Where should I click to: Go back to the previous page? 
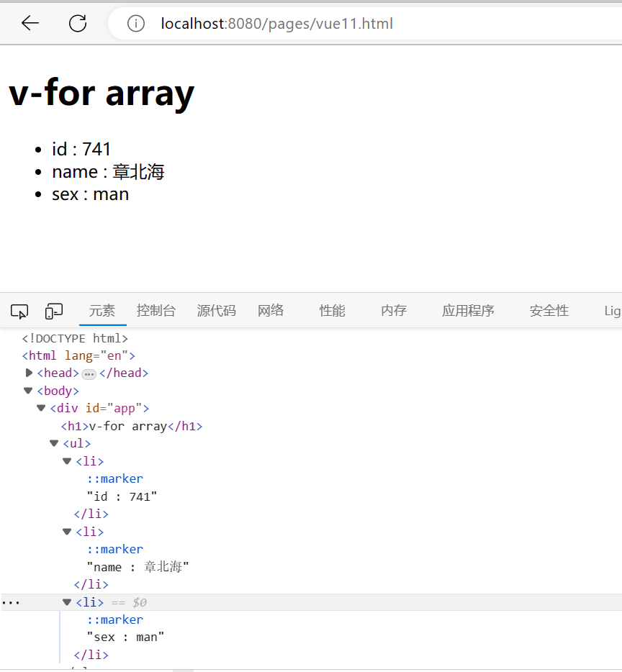[x=30, y=22]
